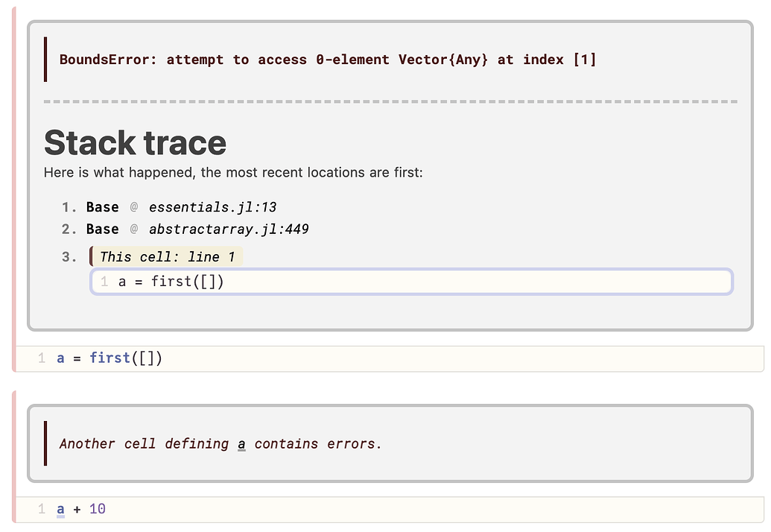This screenshot has width=771, height=532.
Task: Click the red error bar beside BoundsError
Action: click(45, 60)
